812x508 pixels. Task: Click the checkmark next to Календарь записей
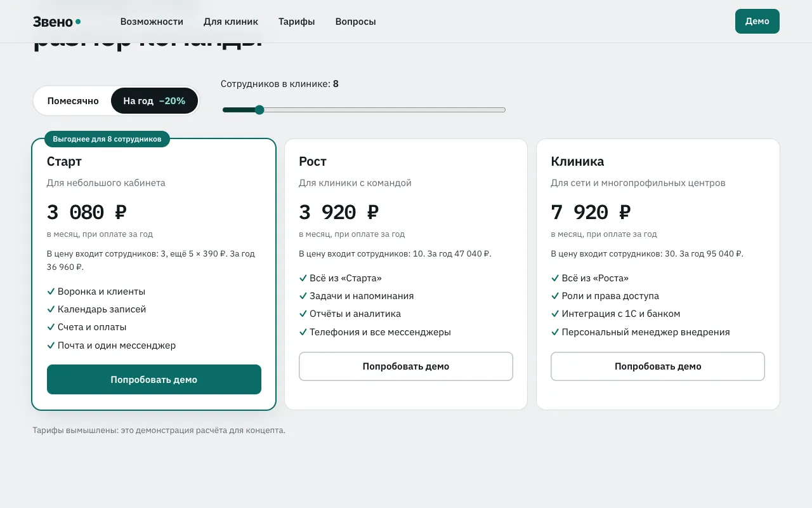[51, 309]
